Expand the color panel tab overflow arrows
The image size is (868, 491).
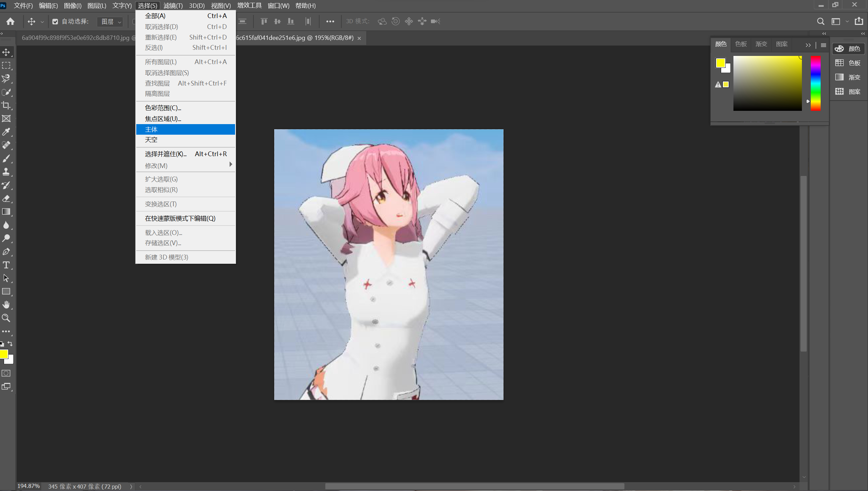pyautogui.click(x=808, y=45)
